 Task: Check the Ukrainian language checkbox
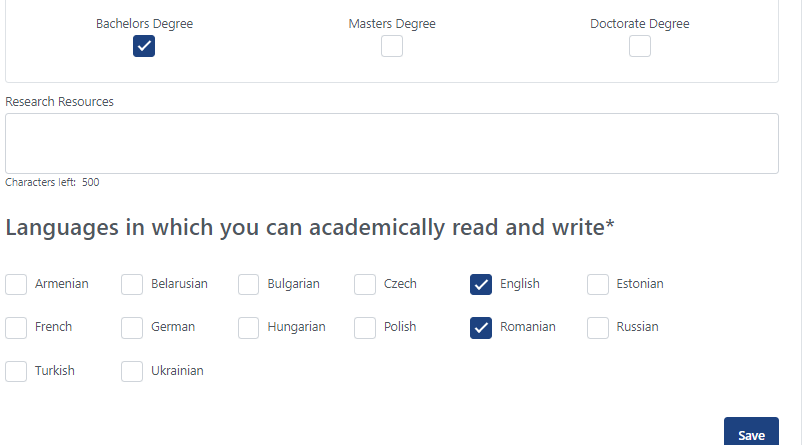tap(132, 371)
